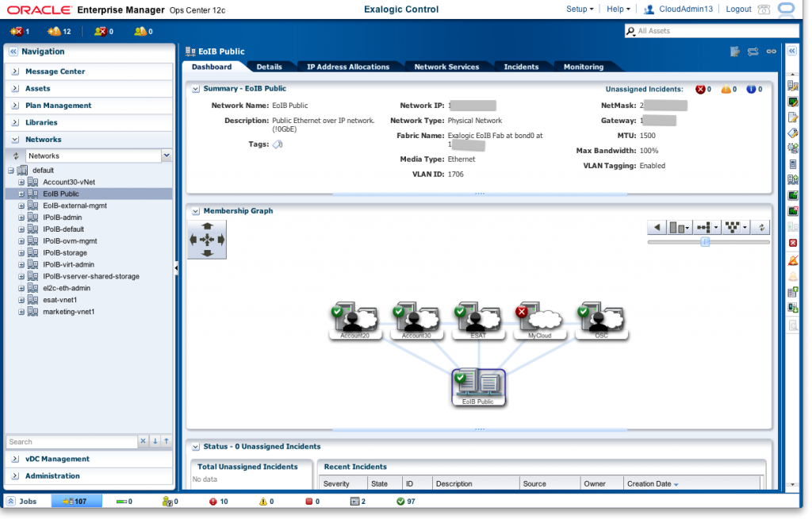Click the jobs warning icon in the status bar
The height and width of the screenshot is (519, 812).
pyautogui.click(x=263, y=502)
